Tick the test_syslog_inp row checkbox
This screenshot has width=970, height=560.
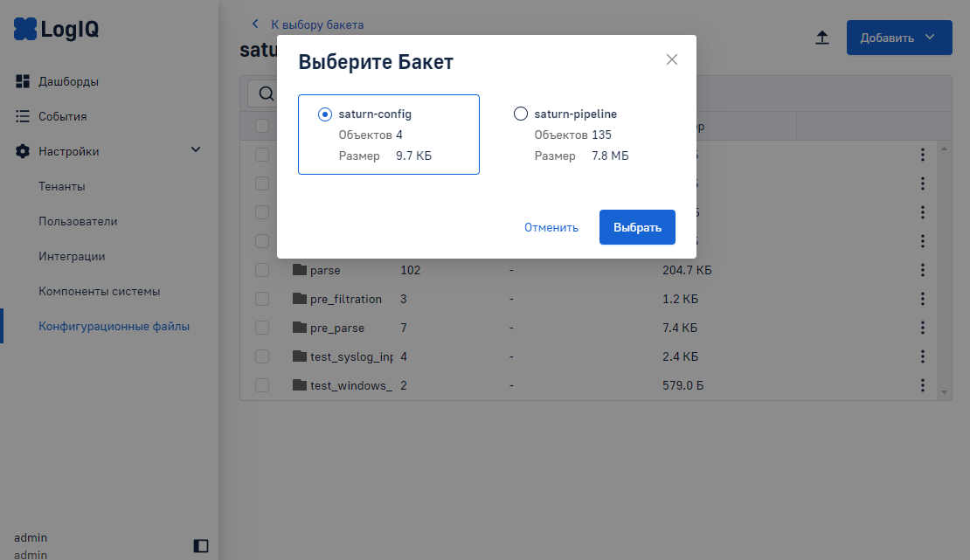(x=262, y=356)
